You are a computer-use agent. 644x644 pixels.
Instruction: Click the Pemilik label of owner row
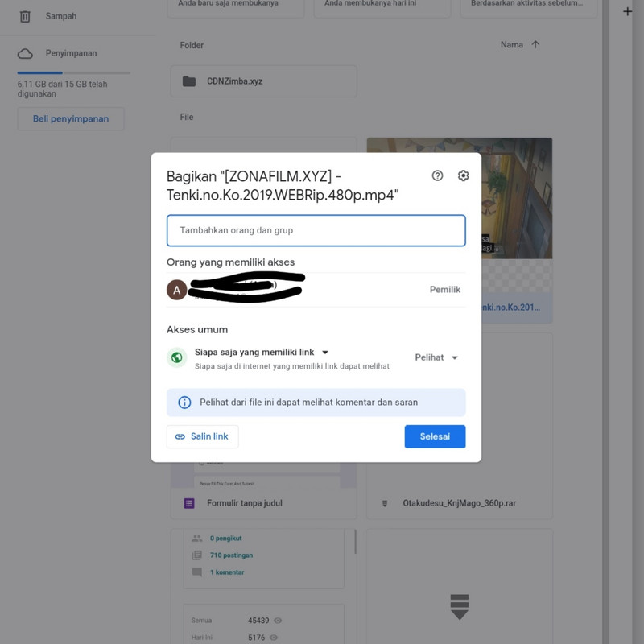[445, 290]
